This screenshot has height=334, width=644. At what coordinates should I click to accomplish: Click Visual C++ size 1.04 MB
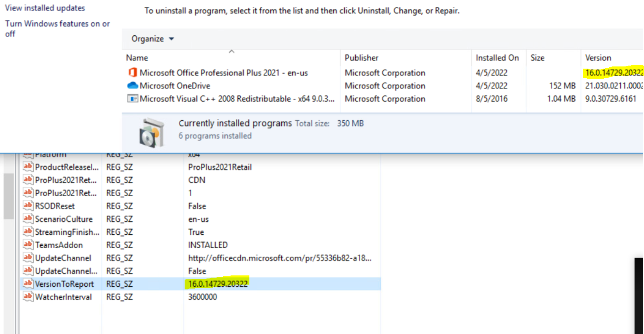pos(561,99)
